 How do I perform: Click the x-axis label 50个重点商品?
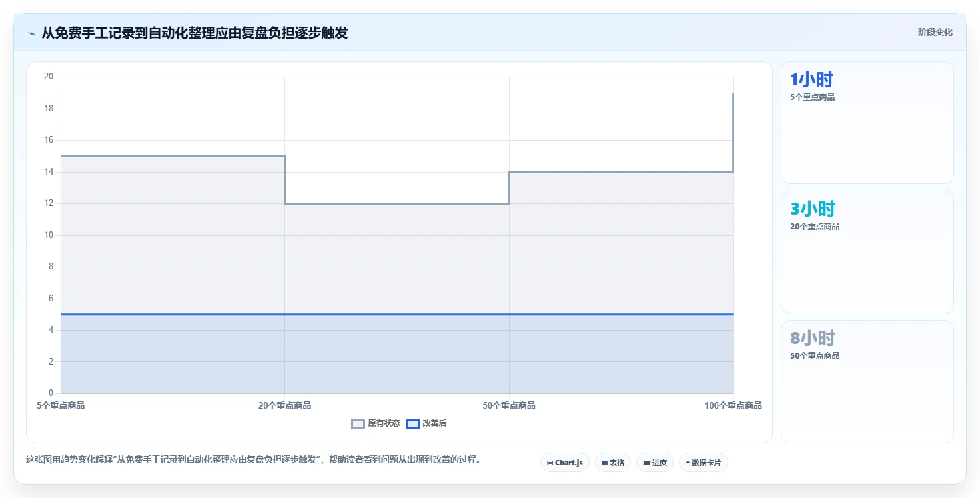pyautogui.click(x=509, y=405)
